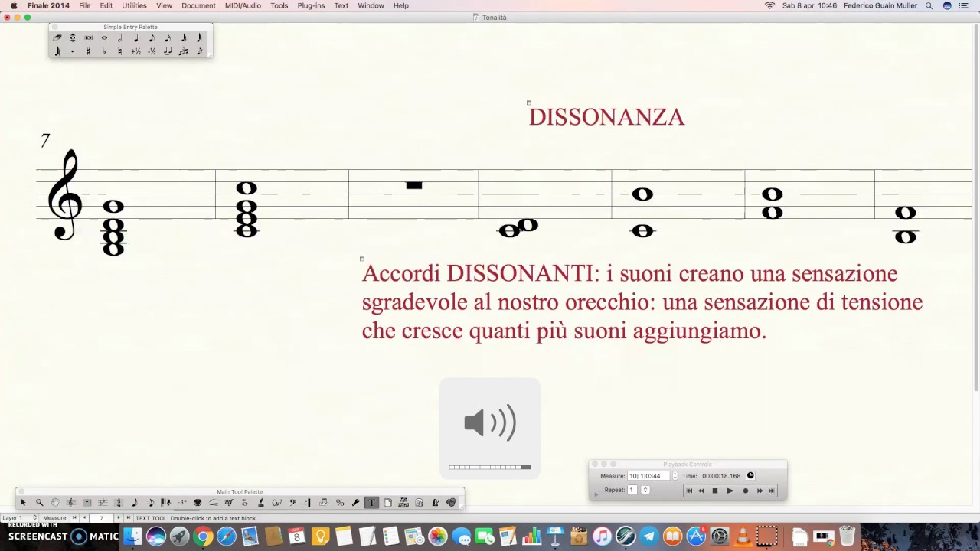Viewport: 980px width, 551px height.
Task: Select the tie tool in Simple Entry
Action: [168, 51]
